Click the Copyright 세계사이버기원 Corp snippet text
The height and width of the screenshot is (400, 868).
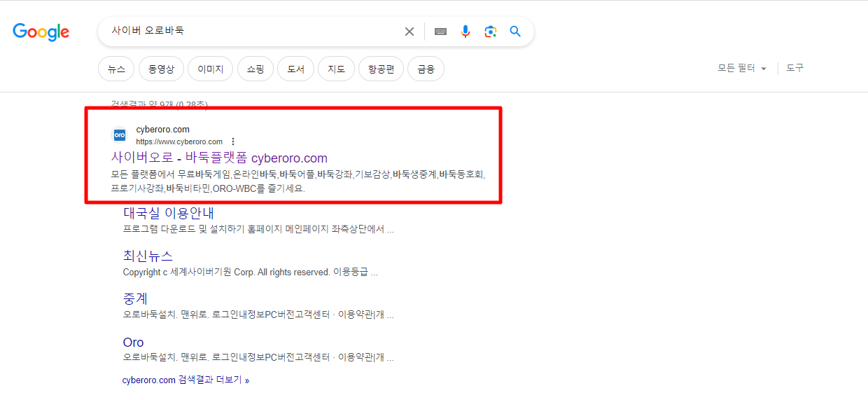pos(251,273)
